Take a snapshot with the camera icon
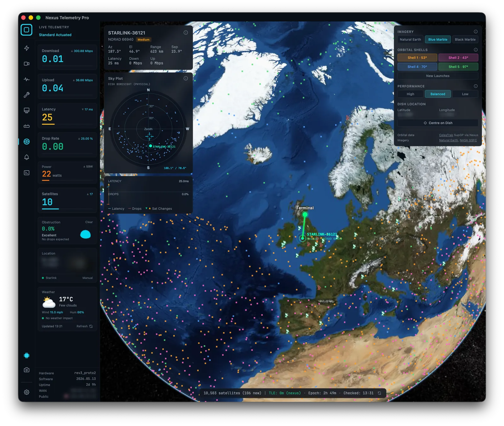504x426 pixels. click(x=26, y=370)
